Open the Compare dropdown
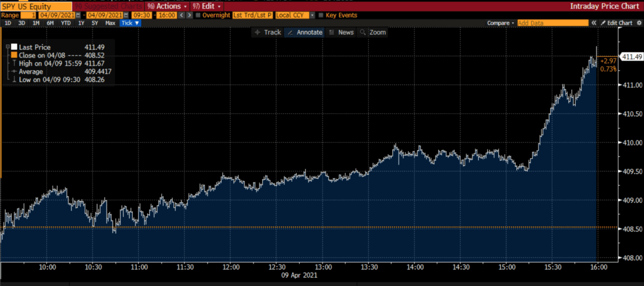This screenshot has width=644, height=286. (x=500, y=23)
